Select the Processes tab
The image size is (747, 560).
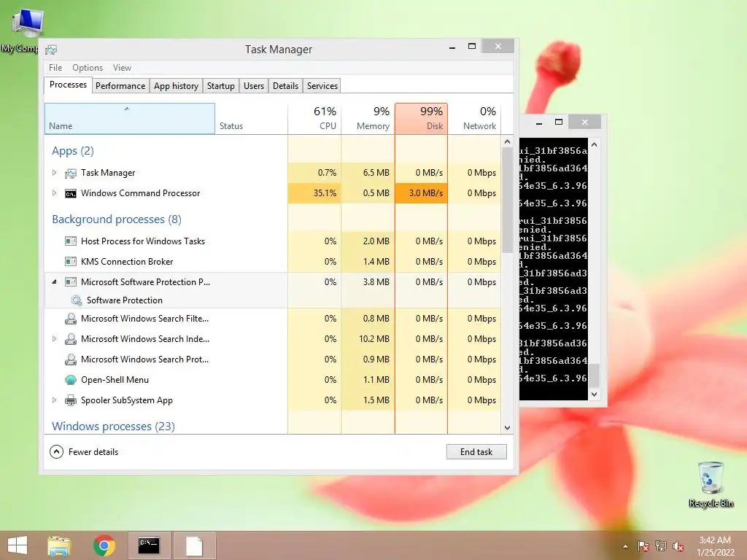(x=68, y=85)
